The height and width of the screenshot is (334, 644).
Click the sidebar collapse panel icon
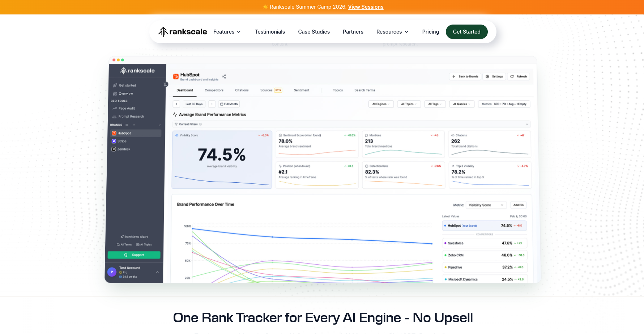[166, 84]
